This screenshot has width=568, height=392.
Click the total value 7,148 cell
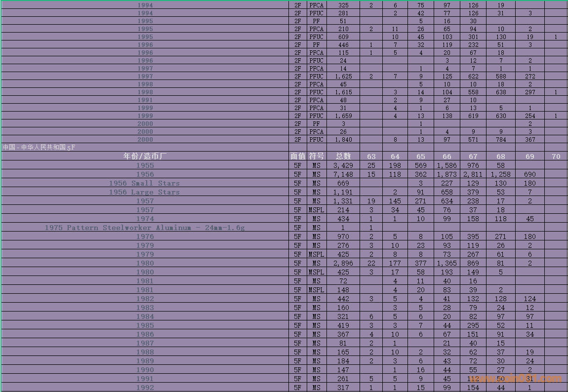coord(343,174)
